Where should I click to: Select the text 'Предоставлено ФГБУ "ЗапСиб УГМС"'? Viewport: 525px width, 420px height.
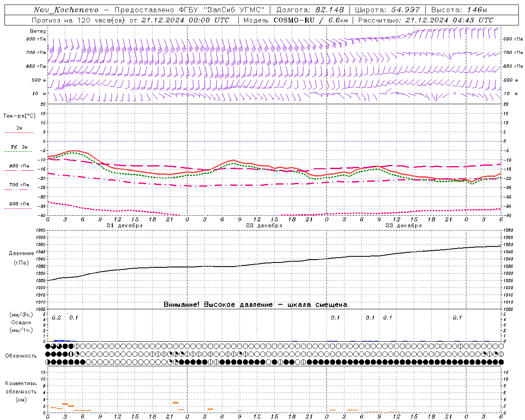click(x=189, y=10)
